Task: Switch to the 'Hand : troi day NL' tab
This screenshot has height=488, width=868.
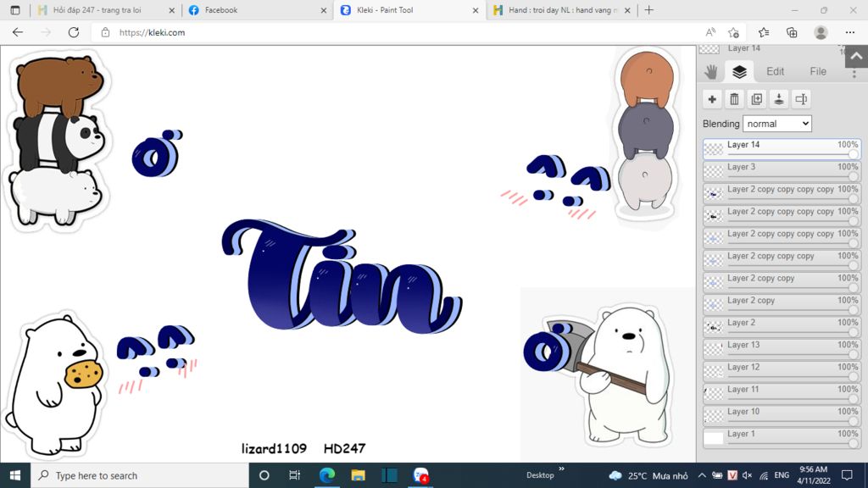Action: (x=561, y=10)
